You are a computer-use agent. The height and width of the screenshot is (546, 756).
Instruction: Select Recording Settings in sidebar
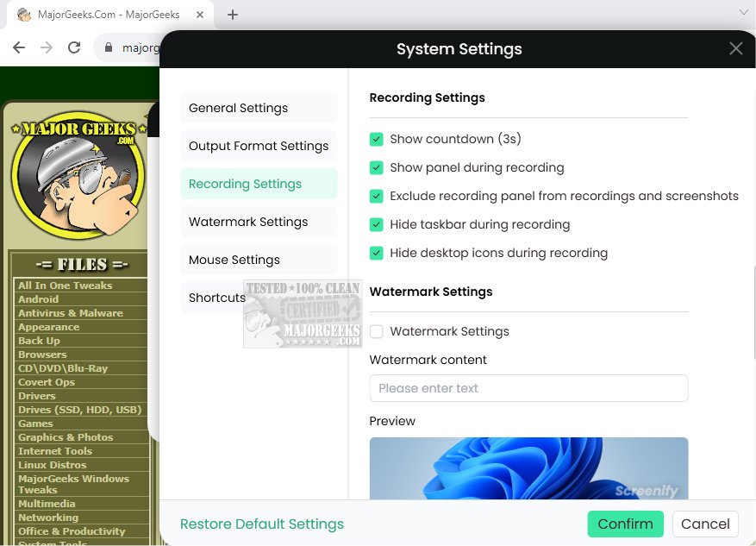tap(259, 184)
